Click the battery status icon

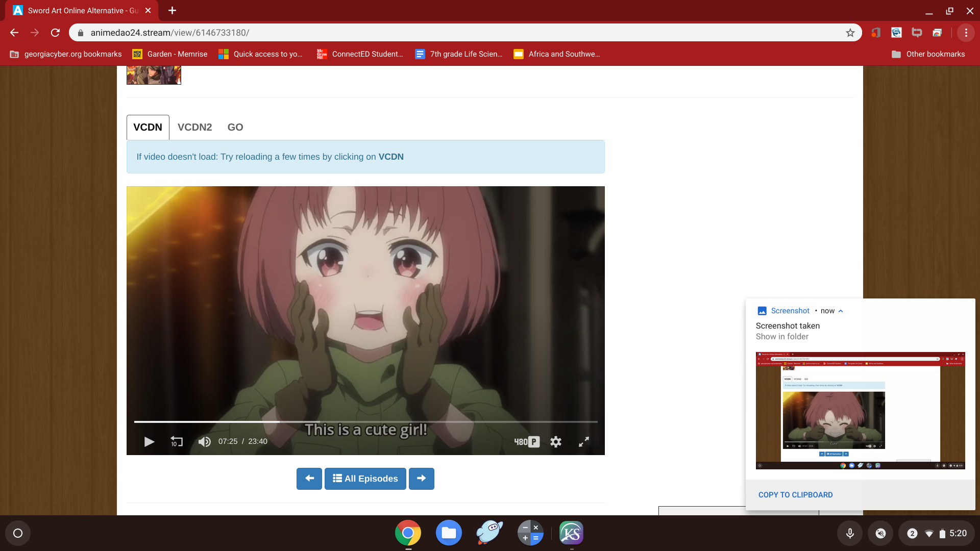pos(942,534)
